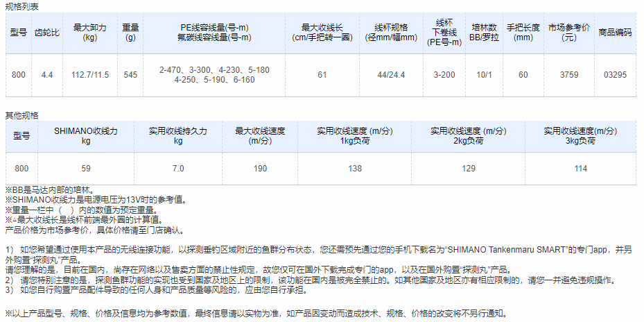The height and width of the screenshot is (322, 644).
Task: Select the price value 3759
Action: [569, 75]
